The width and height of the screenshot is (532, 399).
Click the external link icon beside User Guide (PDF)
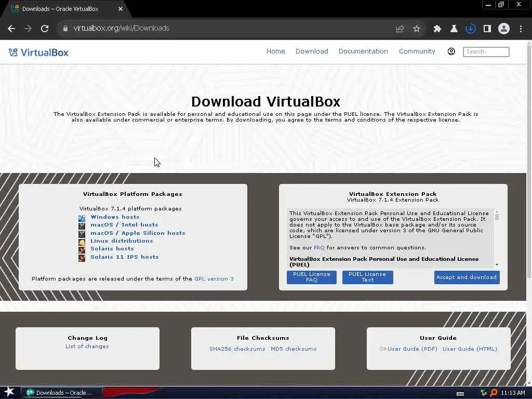click(x=383, y=349)
